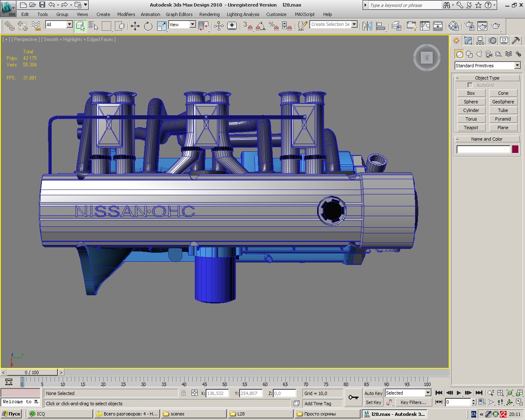Click the Select and Manipulate icon
Image resolution: width=525 pixels, height=420 pixels.
(219, 26)
